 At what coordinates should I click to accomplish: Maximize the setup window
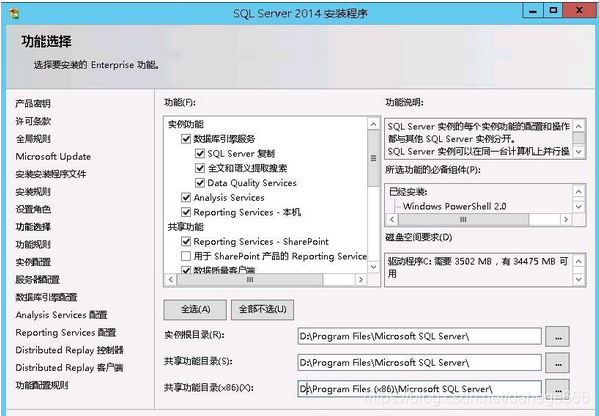(x=553, y=11)
